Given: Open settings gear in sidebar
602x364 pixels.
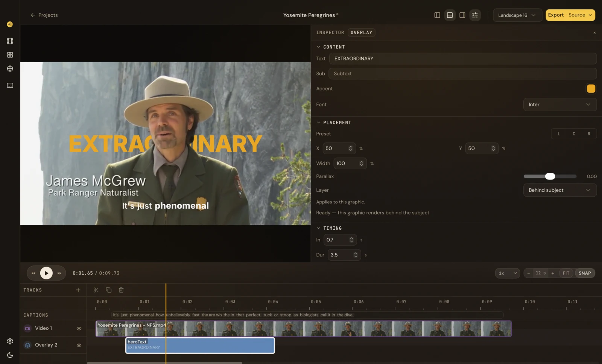Looking at the screenshot, I should (x=10, y=341).
